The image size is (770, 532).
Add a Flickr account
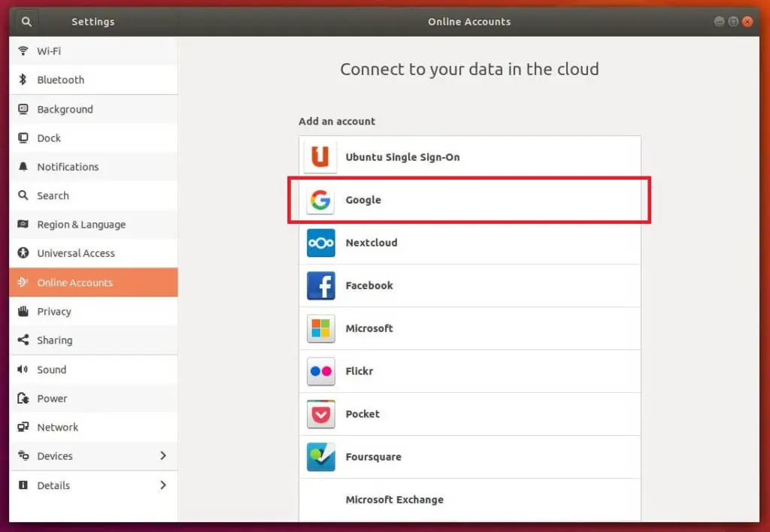[x=469, y=371]
